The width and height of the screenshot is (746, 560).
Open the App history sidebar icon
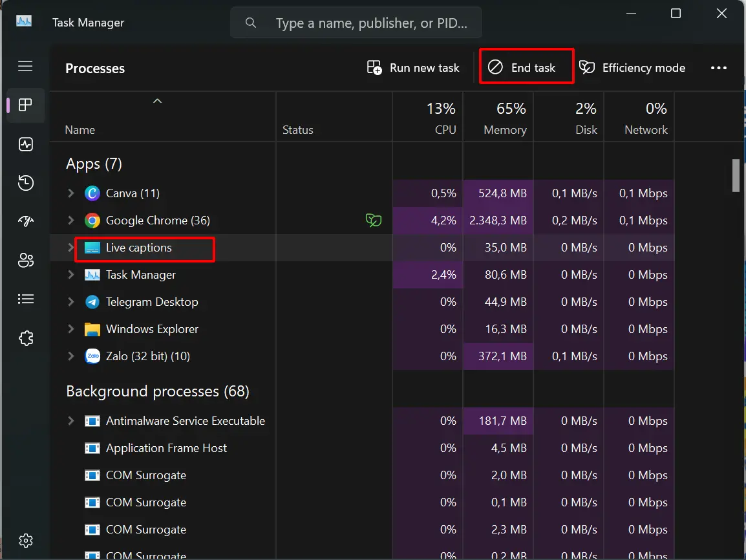(x=25, y=183)
